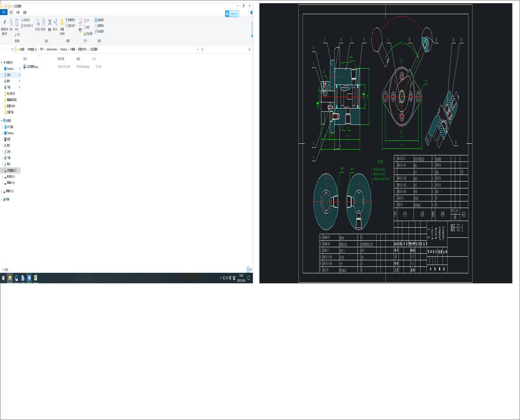Viewport: 520px width, 420px height.
Task: Open the Properties icon in the ribbon
Action: (x=81, y=22)
